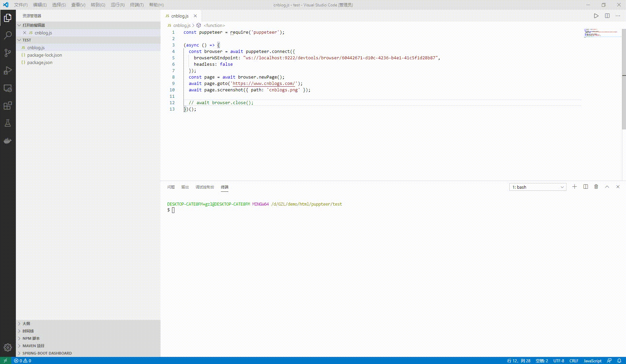This screenshot has height=364, width=626.
Task: Open errors and warnings count in status bar
Action: pos(23,361)
